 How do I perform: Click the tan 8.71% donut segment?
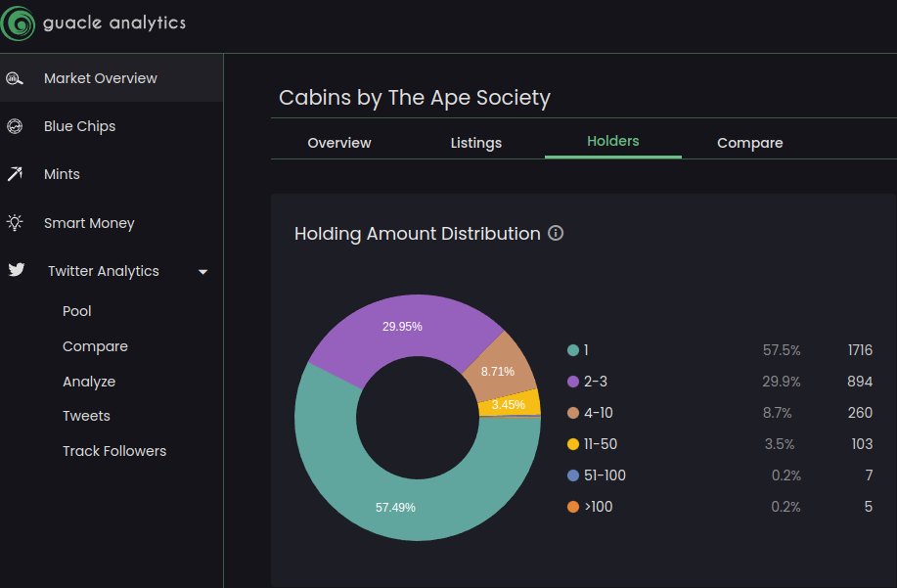pyautogui.click(x=498, y=369)
